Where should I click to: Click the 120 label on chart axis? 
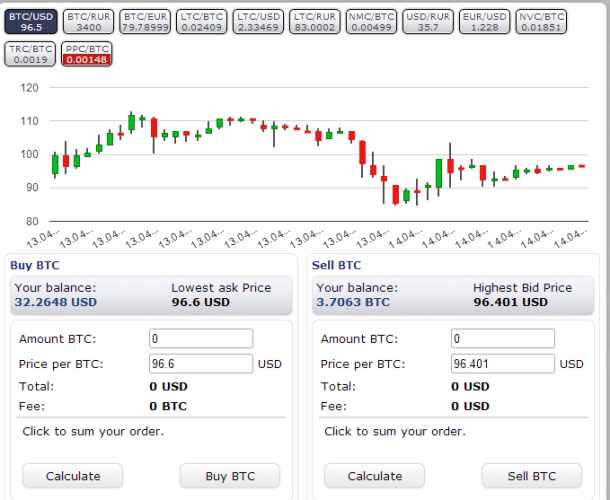(30, 88)
